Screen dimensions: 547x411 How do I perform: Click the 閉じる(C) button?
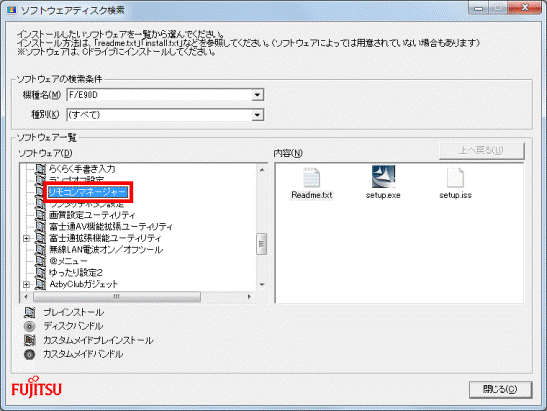coord(500,389)
